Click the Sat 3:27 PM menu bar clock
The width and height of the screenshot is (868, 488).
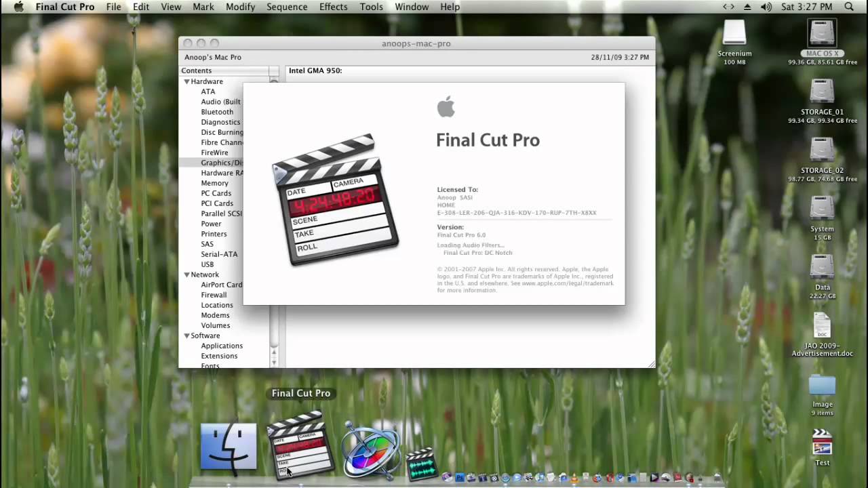click(806, 7)
